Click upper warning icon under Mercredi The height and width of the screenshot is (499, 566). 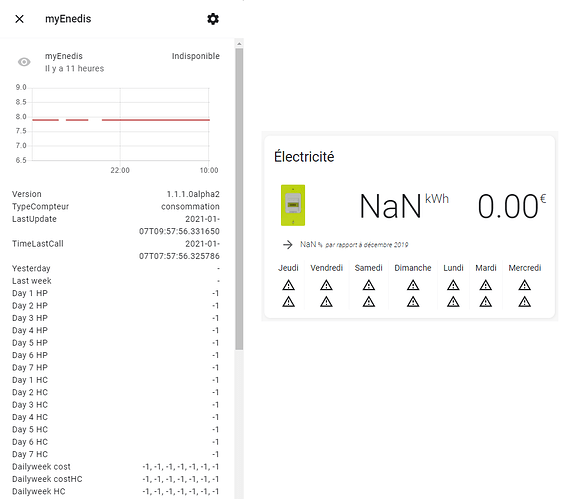[524, 285]
